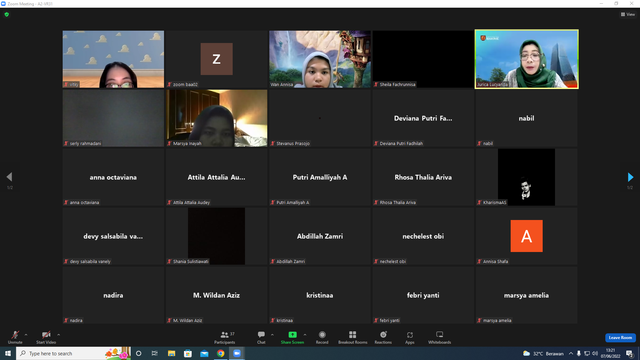The height and width of the screenshot is (360, 640).
Task: Open File Explorer from the taskbar
Action: tap(171, 353)
